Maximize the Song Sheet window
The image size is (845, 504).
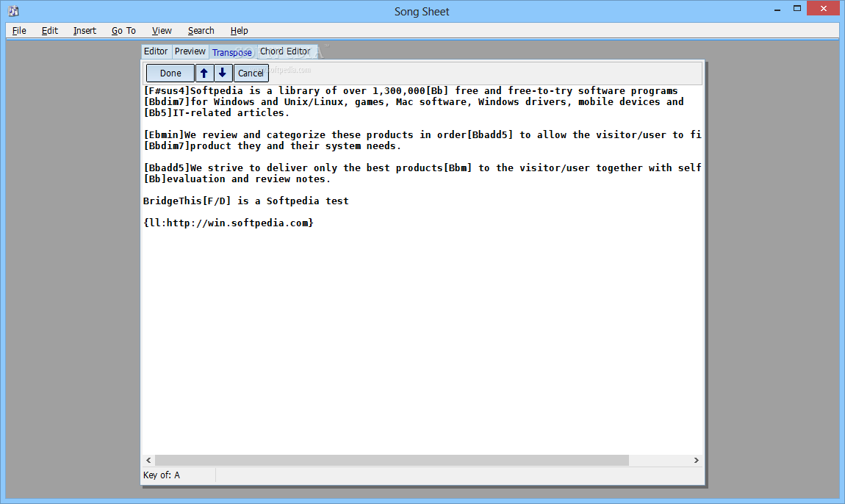[x=797, y=8]
